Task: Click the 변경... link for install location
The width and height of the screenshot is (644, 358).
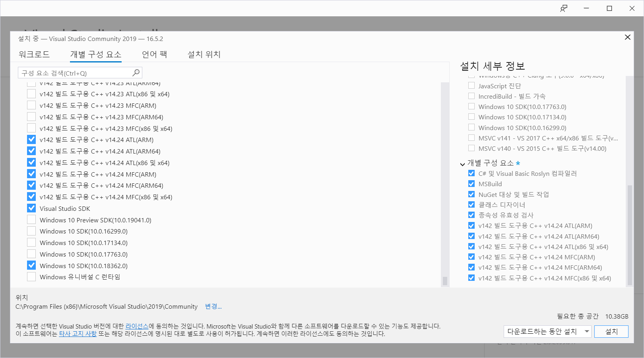Action: 213,306
